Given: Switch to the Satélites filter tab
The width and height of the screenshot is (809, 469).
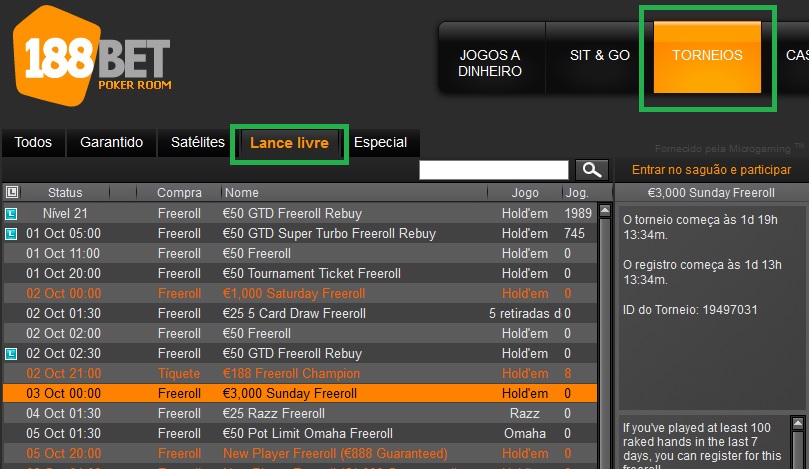Looking at the screenshot, I should coord(198,142).
